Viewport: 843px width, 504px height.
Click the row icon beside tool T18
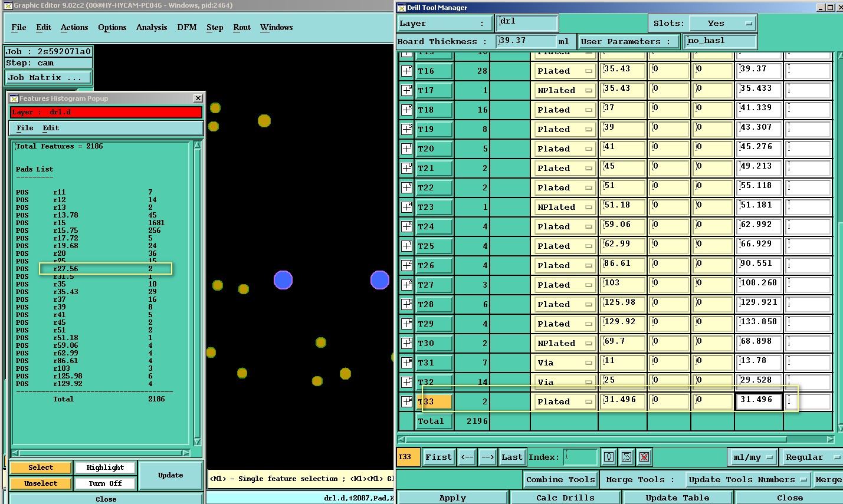point(406,110)
